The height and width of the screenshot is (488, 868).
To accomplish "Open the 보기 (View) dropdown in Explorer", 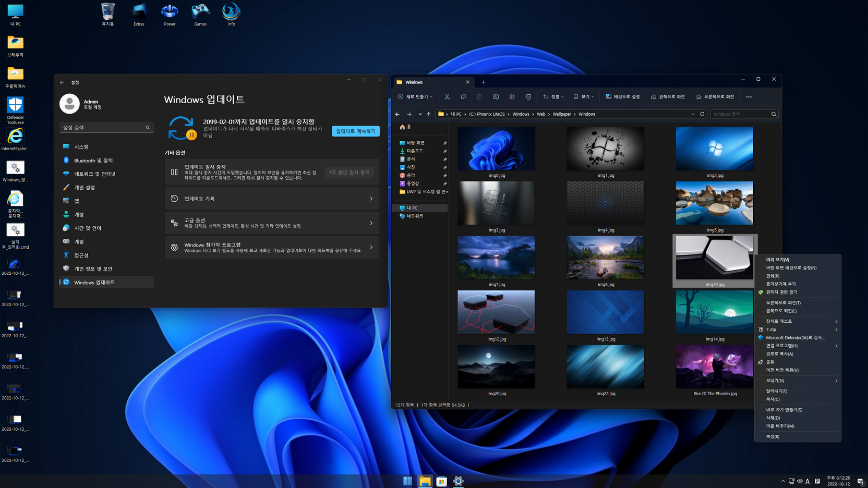I will (x=584, y=96).
